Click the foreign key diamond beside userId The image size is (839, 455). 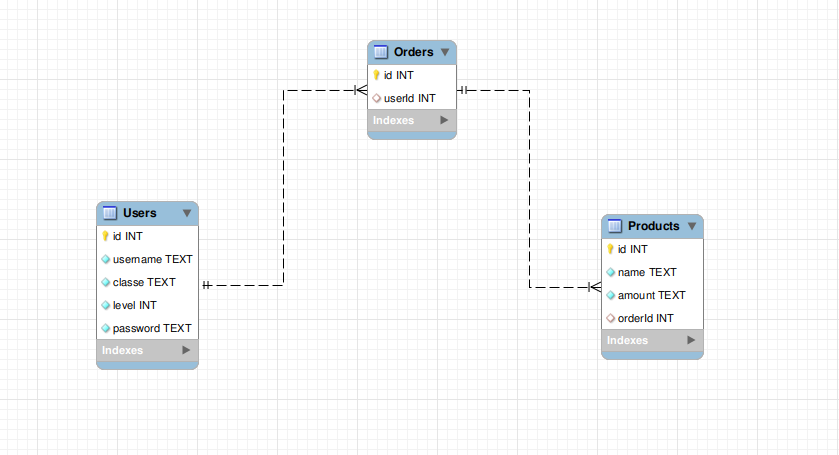(x=376, y=98)
